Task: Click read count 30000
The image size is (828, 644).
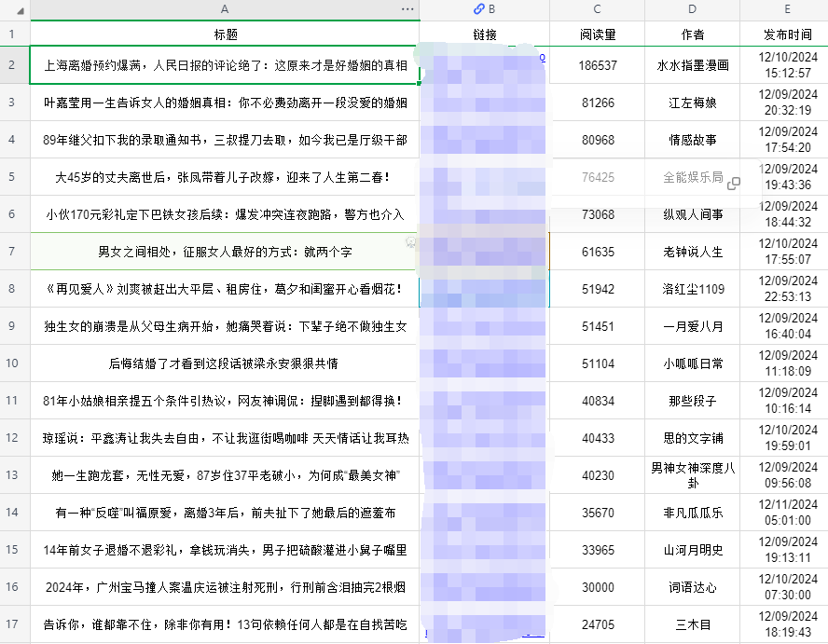Action: pyautogui.click(x=598, y=587)
